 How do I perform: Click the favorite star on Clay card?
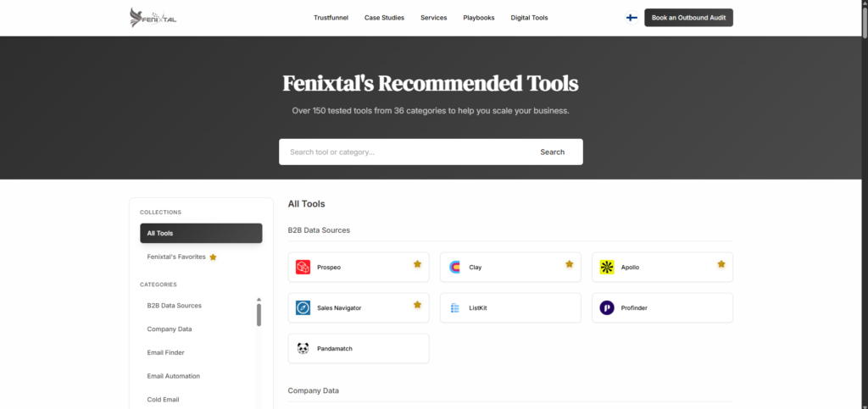click(569, 264)
